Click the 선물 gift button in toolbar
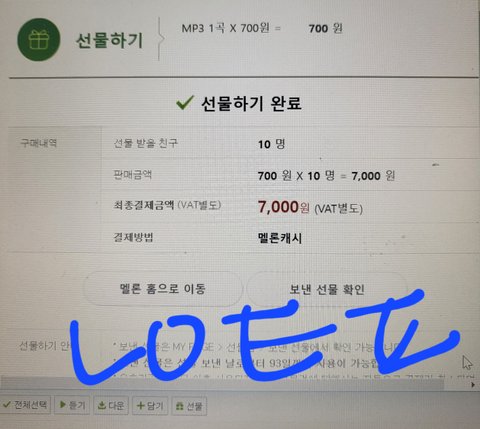 pyautogui.click(x=189, y=406)
